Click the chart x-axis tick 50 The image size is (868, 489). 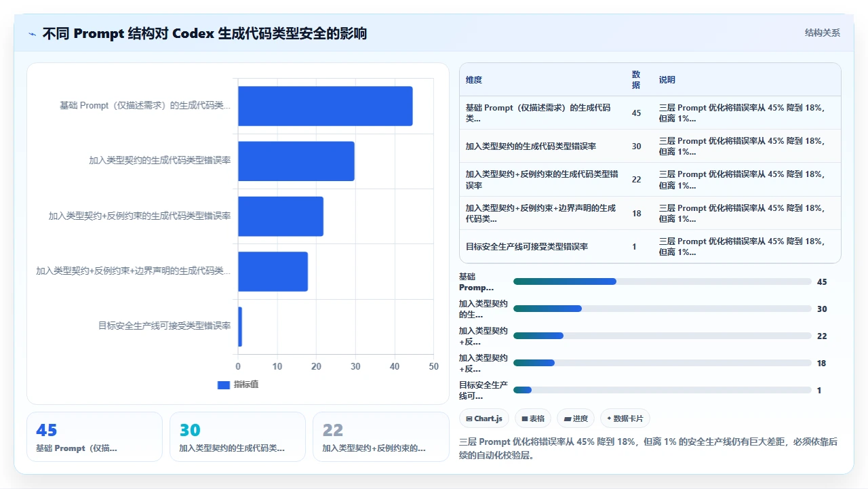(x=434, y=367)
